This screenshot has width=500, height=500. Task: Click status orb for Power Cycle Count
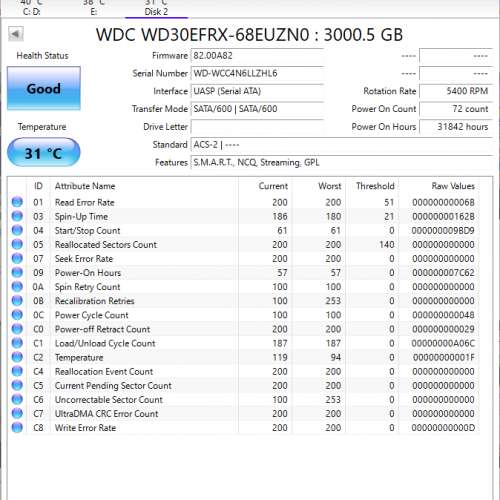17,315
